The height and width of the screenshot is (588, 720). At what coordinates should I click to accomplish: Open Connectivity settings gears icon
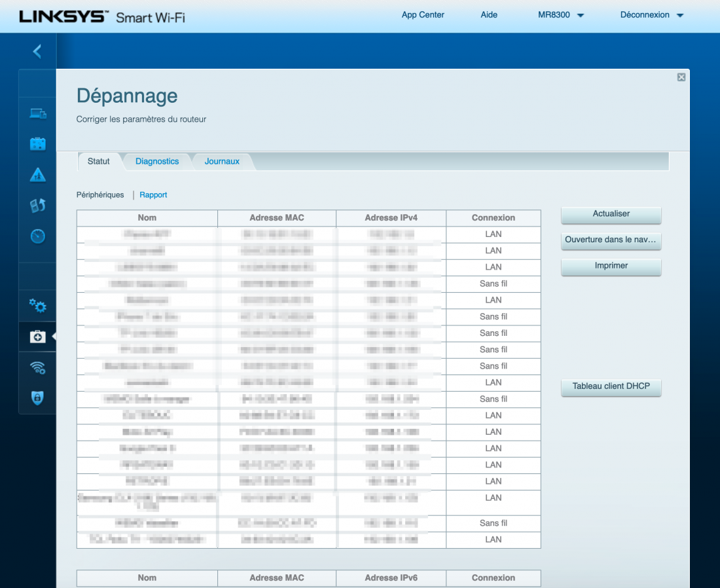tap(38, 306)
